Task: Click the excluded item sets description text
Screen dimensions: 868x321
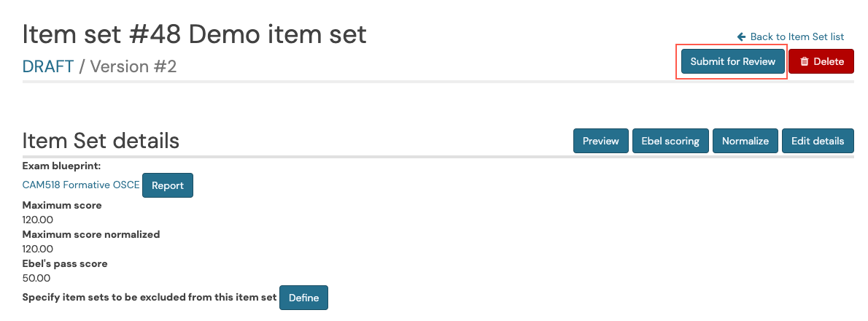Action: [x=150, y=297]
